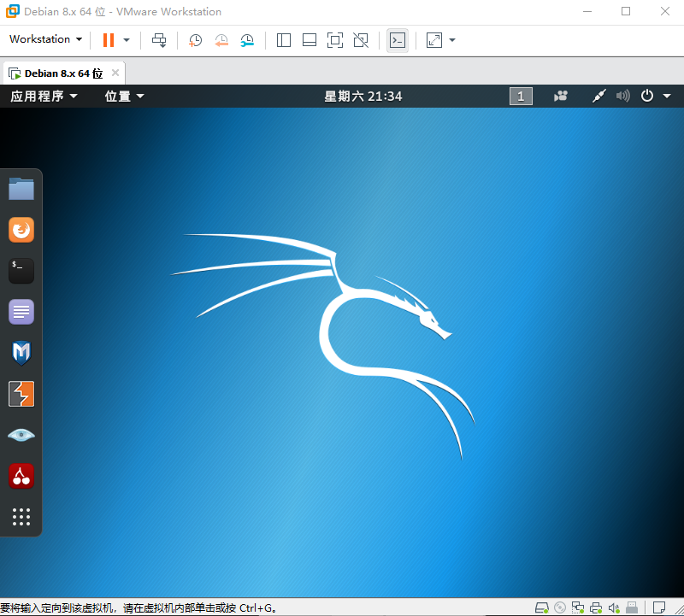This screenshot has width=684, height=616.
Task: Pause the virtual machine
Action: [109, 40]
